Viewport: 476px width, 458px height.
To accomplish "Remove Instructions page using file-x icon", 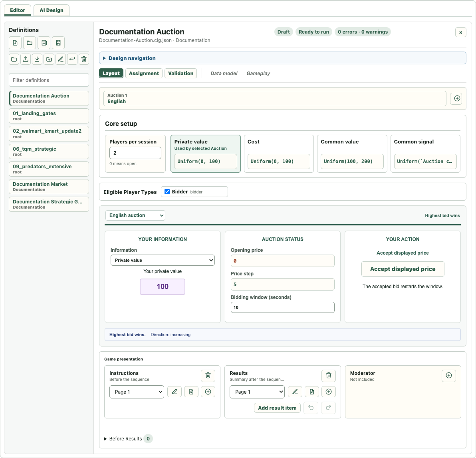I will coord(191,392).
